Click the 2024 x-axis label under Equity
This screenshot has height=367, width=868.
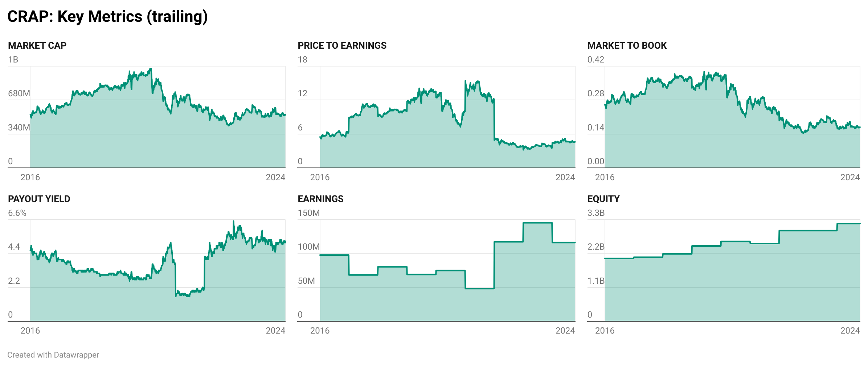pyautogui.click(x=850, y=331)
